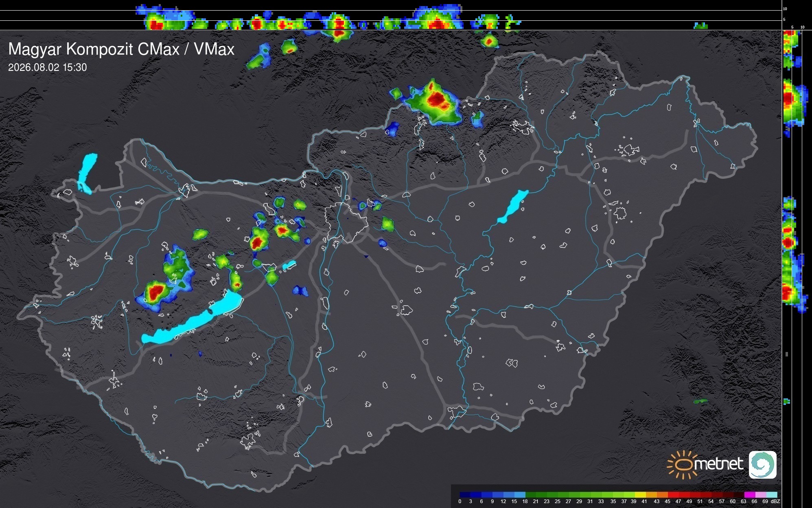Image resolution: width=812 pixels, height=508 pixels.
Task: Click the legend value "33"
Action: (601, 501)
